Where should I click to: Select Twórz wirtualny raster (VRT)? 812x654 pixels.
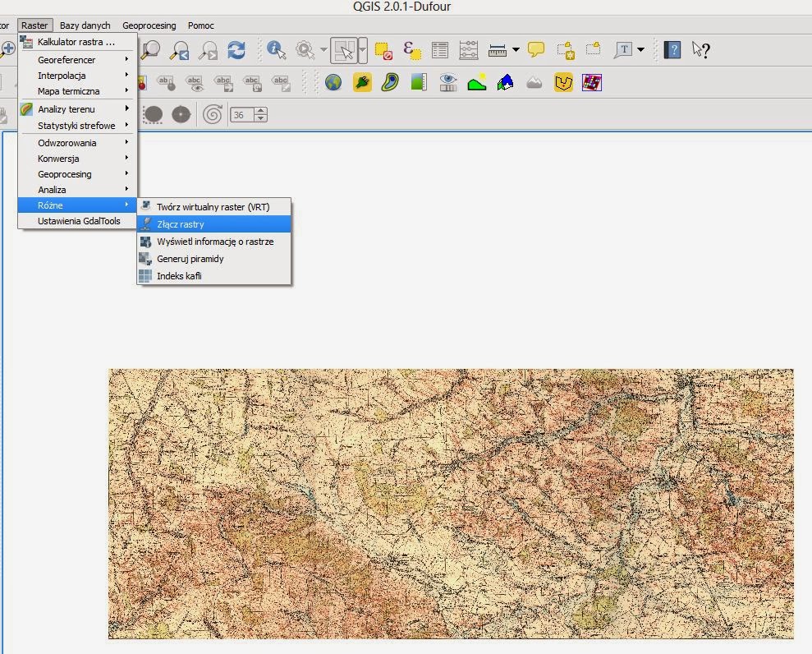tap(213, 207)
